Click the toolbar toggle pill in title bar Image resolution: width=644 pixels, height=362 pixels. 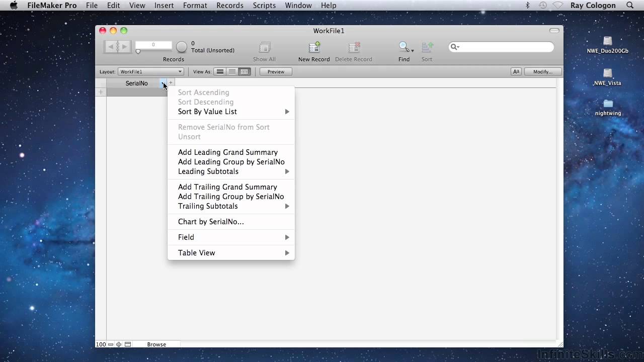click(554, 31)
